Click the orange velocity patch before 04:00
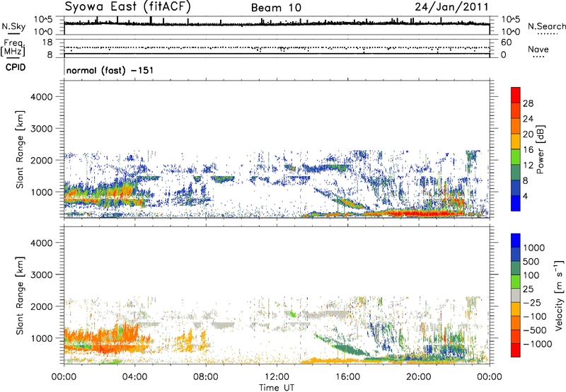The image size is (566, 392). tap(108, 340)
